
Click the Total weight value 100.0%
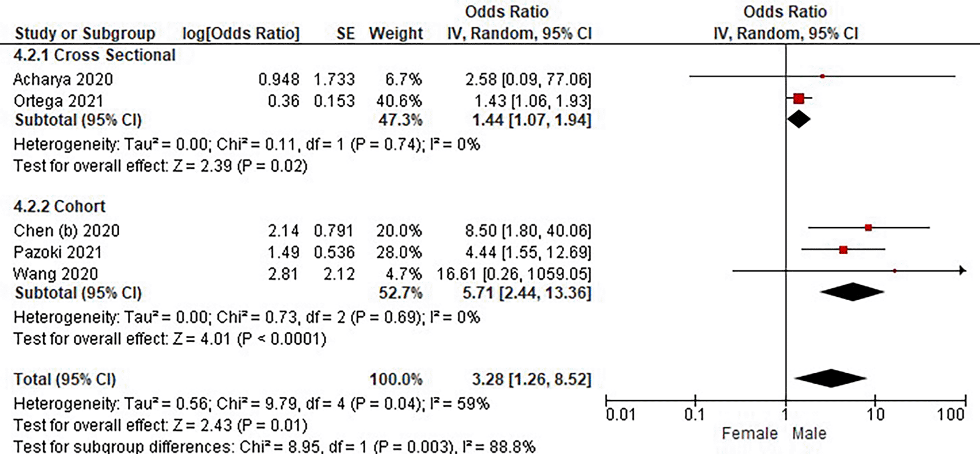pos(396,379)
